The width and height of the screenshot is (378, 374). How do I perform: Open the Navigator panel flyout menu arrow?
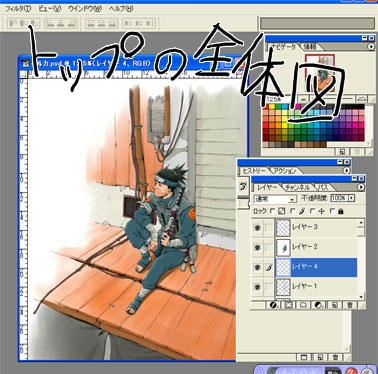point(371,47)
